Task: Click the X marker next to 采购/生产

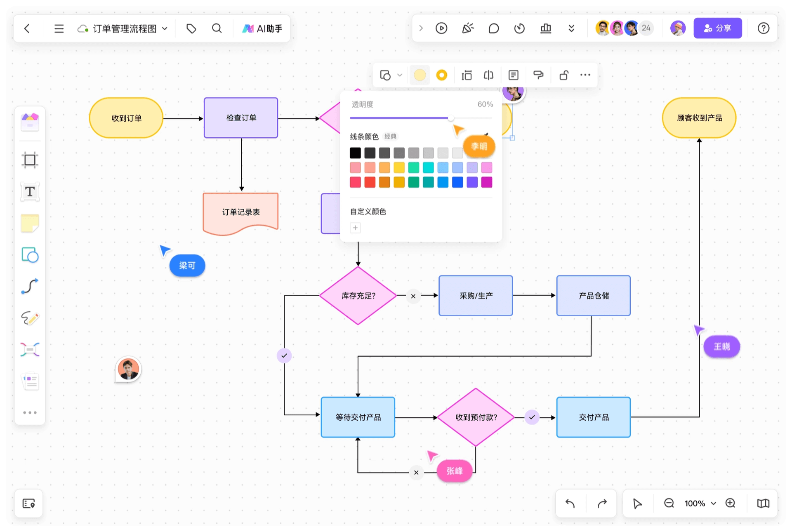Action: [413, 296]
